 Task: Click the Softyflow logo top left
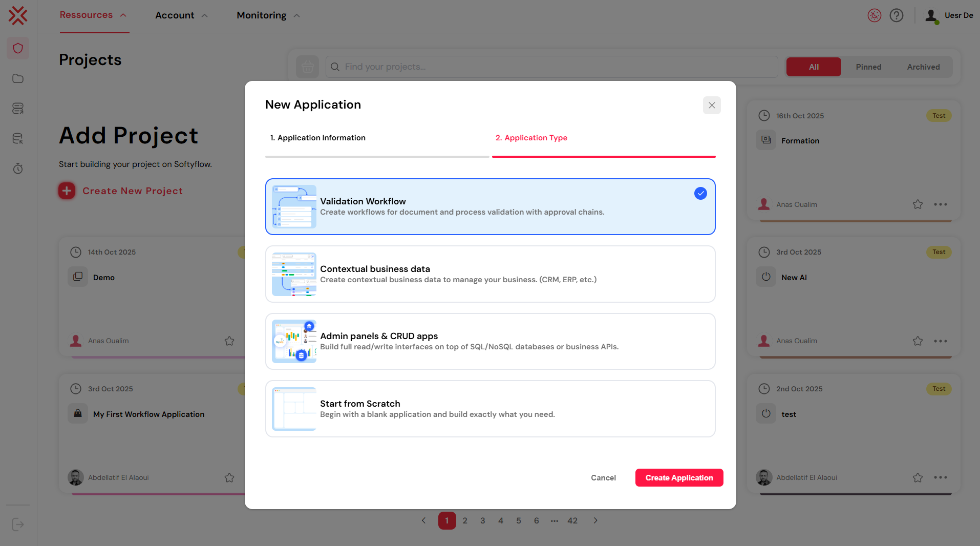tap(18, 15)
